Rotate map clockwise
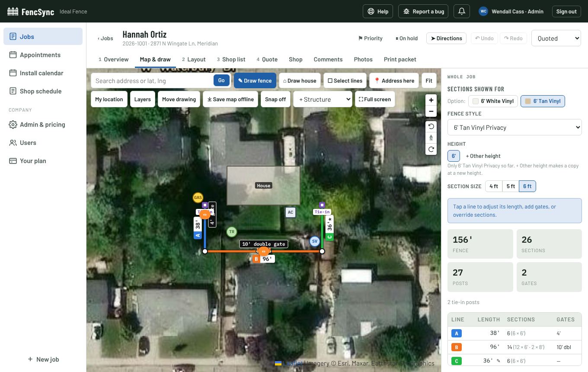588x372 pixels. [x=431, y=149]
